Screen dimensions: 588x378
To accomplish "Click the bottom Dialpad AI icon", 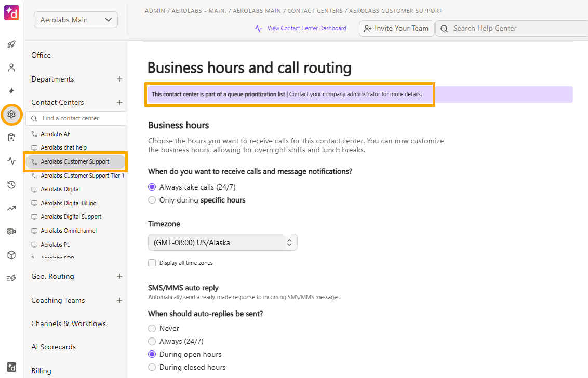I will [11, 367].
